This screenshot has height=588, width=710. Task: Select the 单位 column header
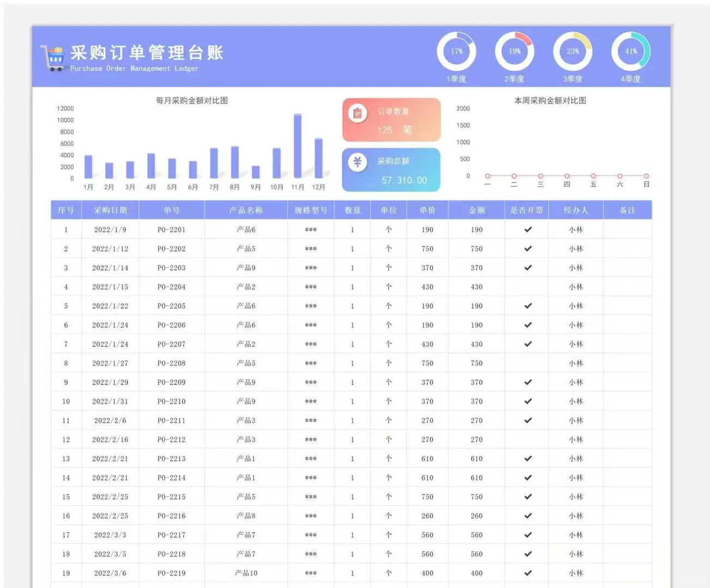point(389,210)
